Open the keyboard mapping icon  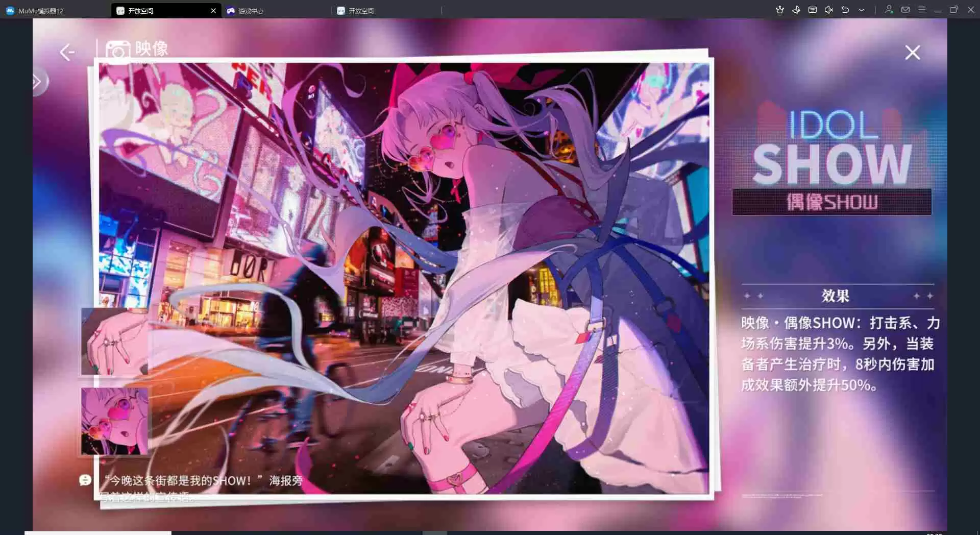[x=812, y=10]
